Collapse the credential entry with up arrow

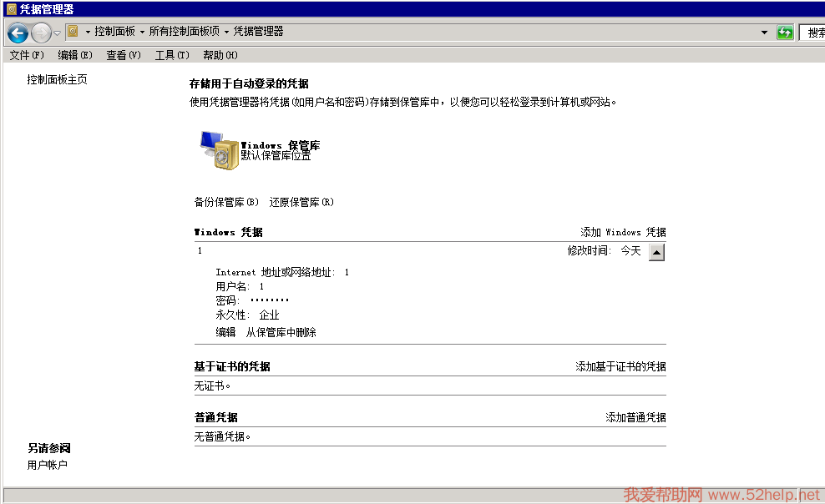click(656, 252)
